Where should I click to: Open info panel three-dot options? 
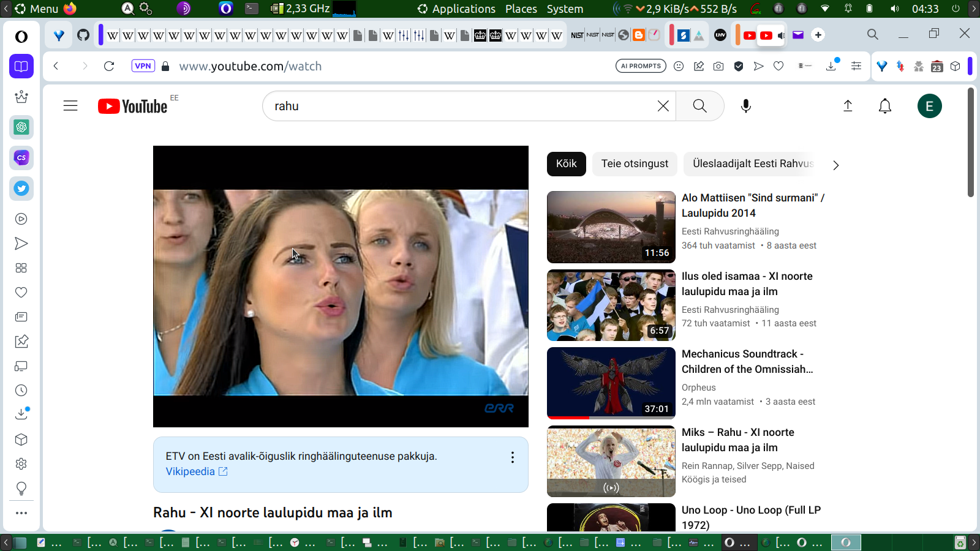coord(512,457)
